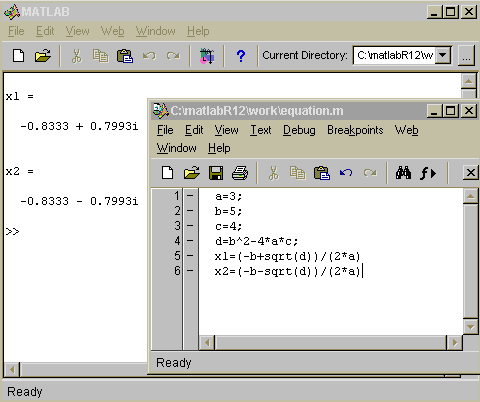
Task: Open Help menu in equation.m editor
Action: click(x=219, y=148)
